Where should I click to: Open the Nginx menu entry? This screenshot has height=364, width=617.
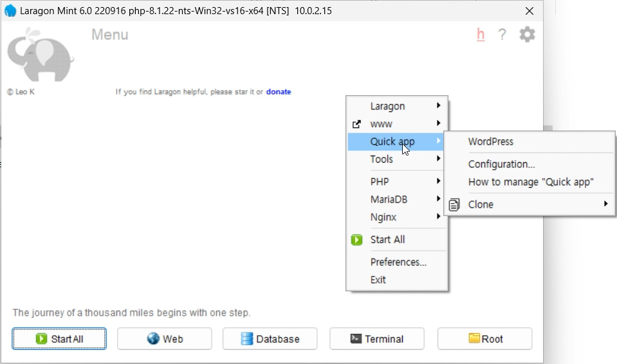click(x=396, y=217)
